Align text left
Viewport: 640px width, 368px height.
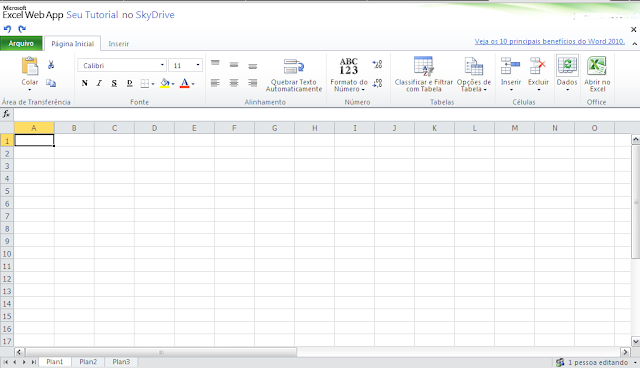point(215,83)
